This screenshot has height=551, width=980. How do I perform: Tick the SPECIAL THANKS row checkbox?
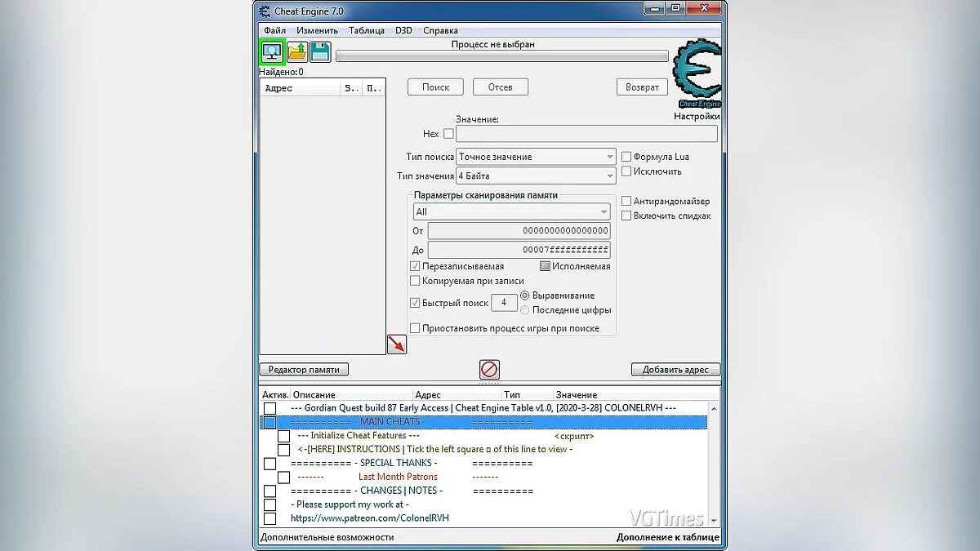(x=269, y=464)
